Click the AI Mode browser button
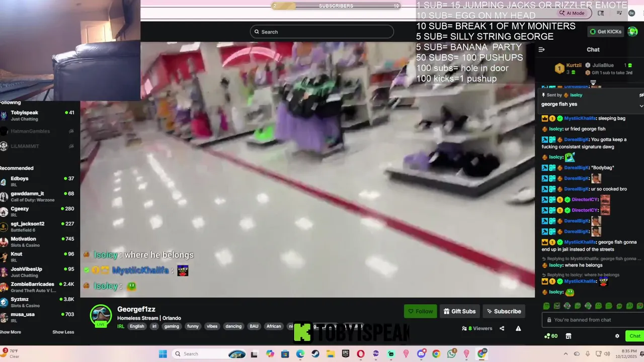 click(573, 13)
